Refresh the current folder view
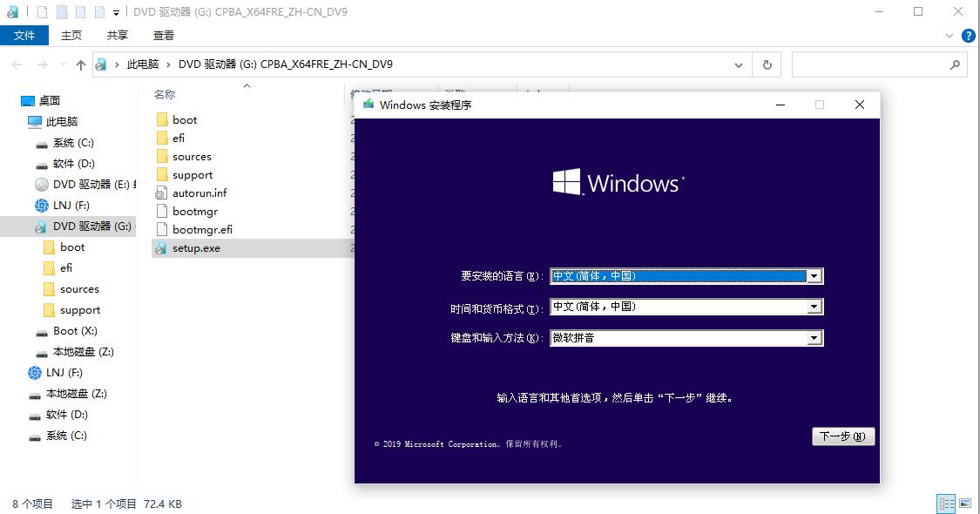This screenshot has width=980, height=514. point(767,64)
